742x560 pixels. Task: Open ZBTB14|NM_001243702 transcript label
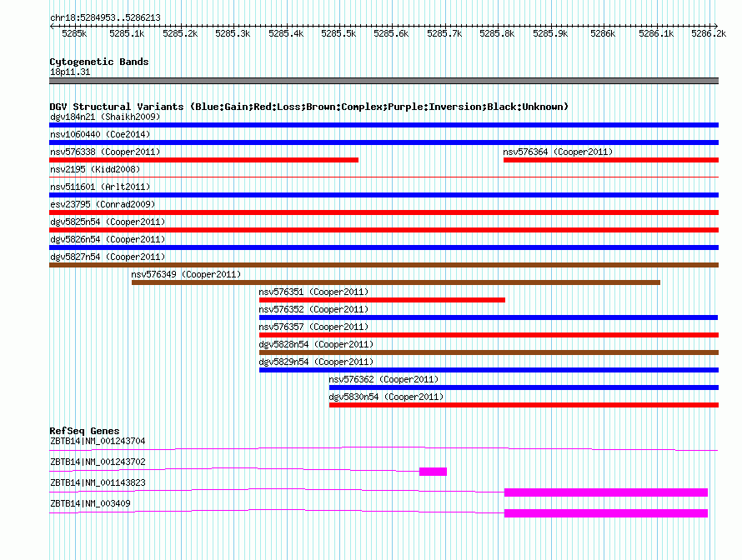(x=98, y=462)
